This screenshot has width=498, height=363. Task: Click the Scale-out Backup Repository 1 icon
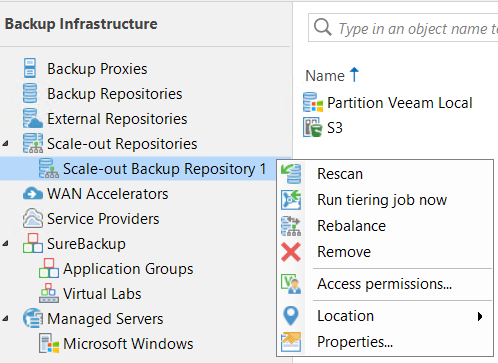point(49,168)
